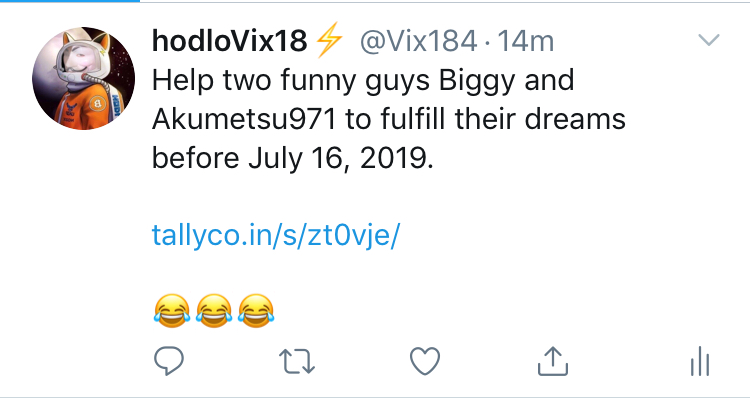Click the first laughing-crying emoji

coord(172,311)
